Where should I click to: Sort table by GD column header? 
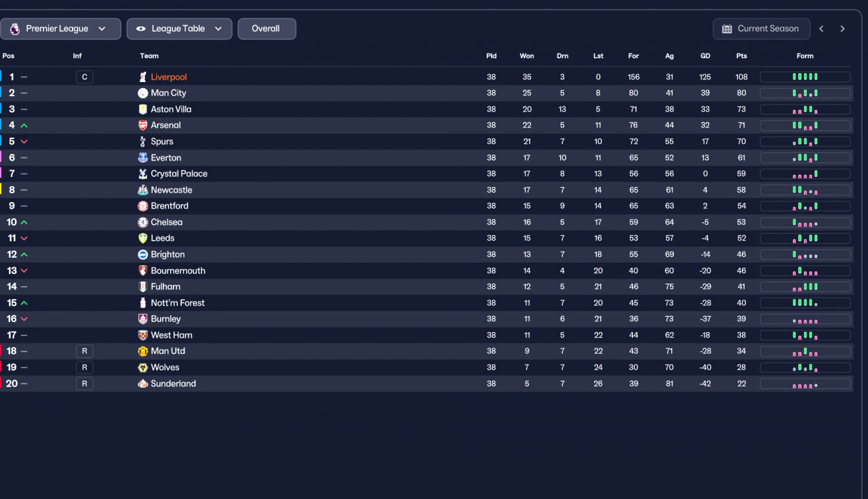705,56
